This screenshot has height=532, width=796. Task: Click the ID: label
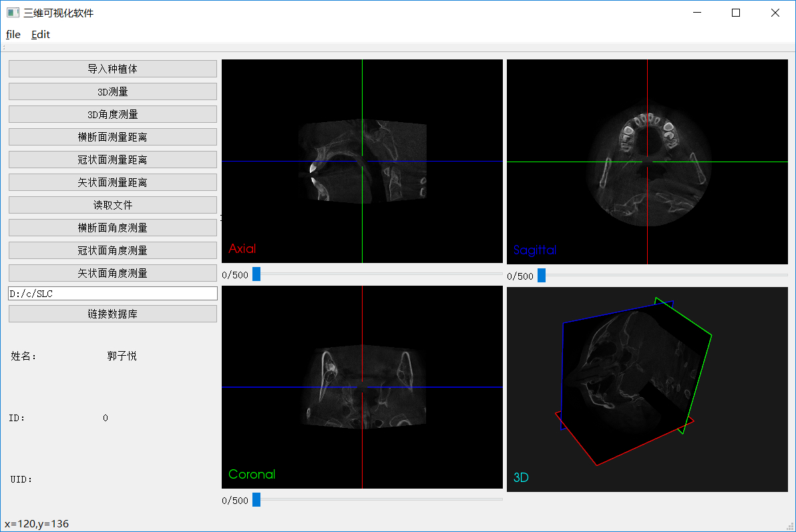[x=17, y=419]
